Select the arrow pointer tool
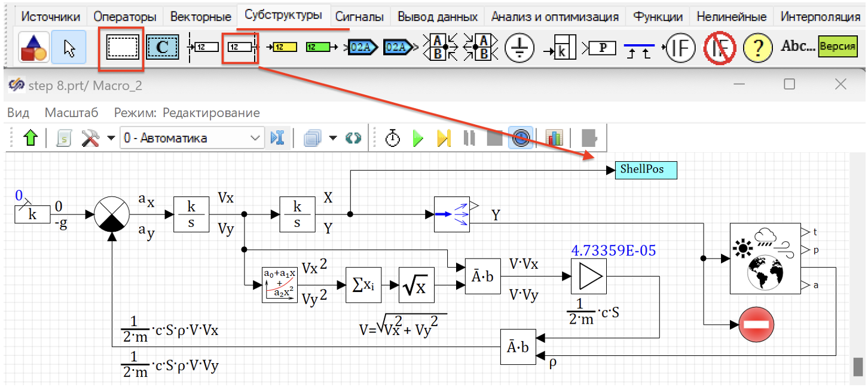Viewport: 868px width, 387px height. point(69,47)
